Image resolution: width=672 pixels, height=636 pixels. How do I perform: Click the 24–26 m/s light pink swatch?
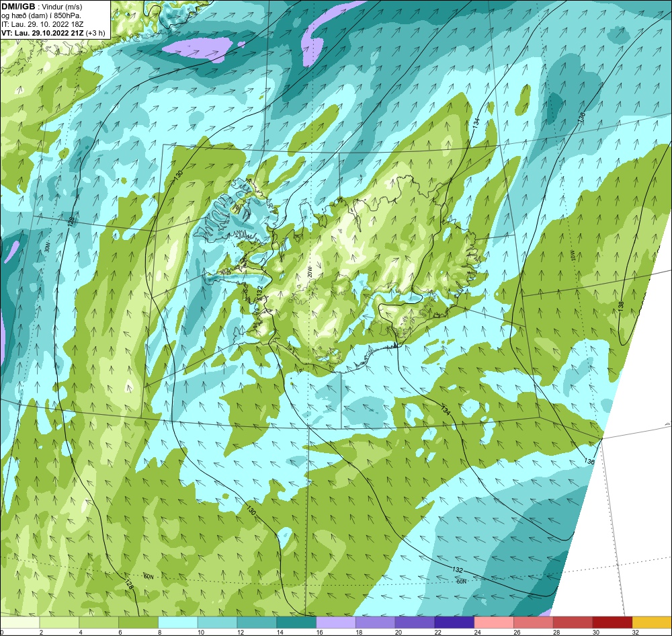pos(494,623)
